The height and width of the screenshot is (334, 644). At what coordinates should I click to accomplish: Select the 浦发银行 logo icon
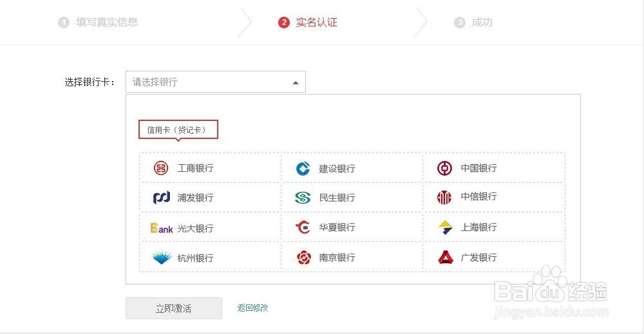pyautogui.click(x=162, y=198)
